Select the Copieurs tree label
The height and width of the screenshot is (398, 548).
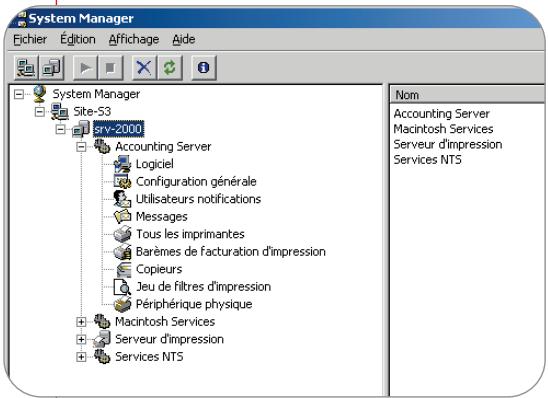click(x=159, y=269)
